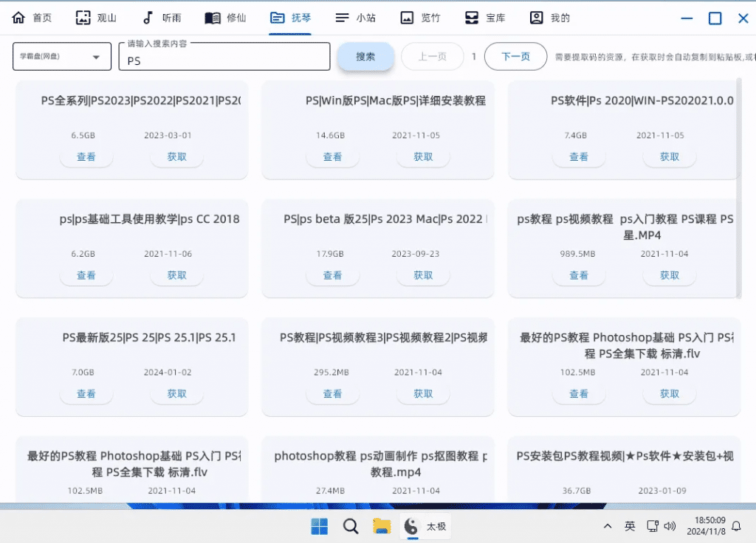Click 获取 for 989.5MB ps教程 card
Screen dimensions: 756x543
click(x=670, y=275)
